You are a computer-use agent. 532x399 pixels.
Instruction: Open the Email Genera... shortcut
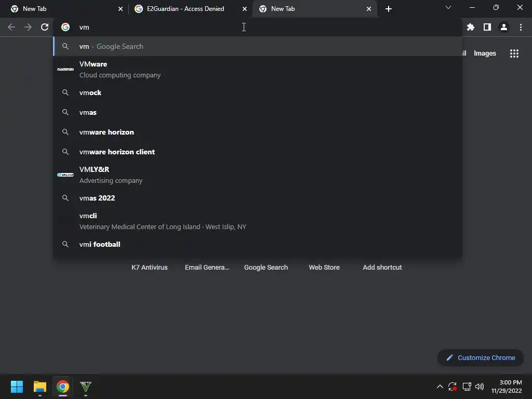pos(207,268)
